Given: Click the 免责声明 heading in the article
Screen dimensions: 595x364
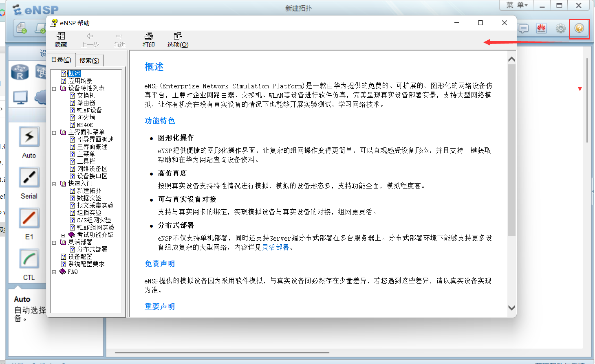Looking at the screenshot, I should pyautogui.click(x=160, y=264).
